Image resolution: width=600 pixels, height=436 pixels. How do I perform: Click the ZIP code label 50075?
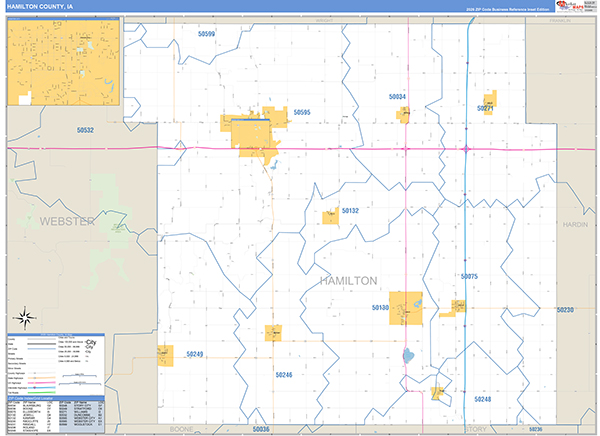[469, 276]
